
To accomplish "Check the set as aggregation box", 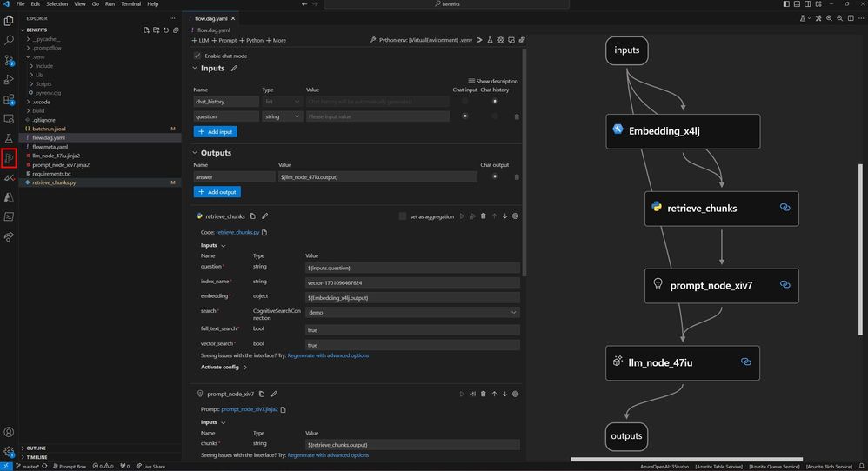I will (x=402, y=216).
